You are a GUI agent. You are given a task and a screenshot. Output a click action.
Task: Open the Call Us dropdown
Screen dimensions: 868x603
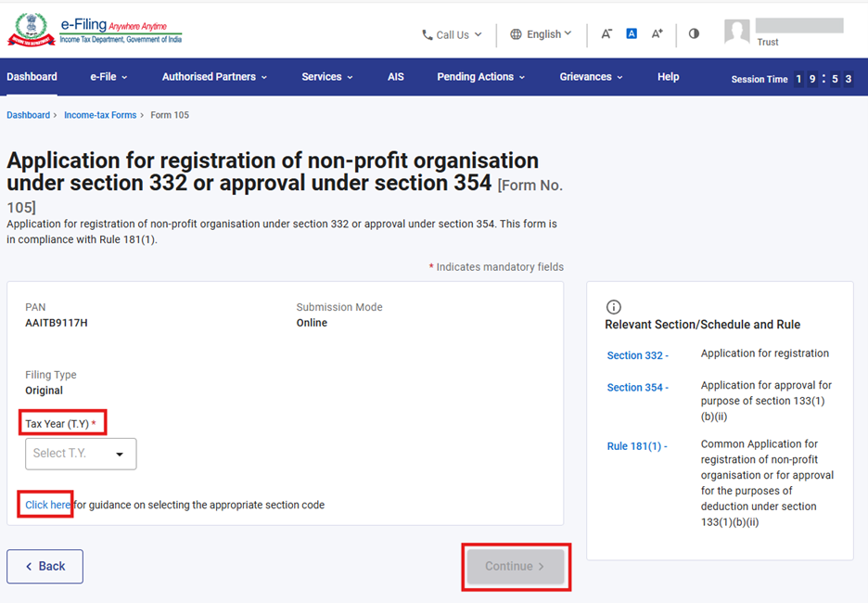452,34
